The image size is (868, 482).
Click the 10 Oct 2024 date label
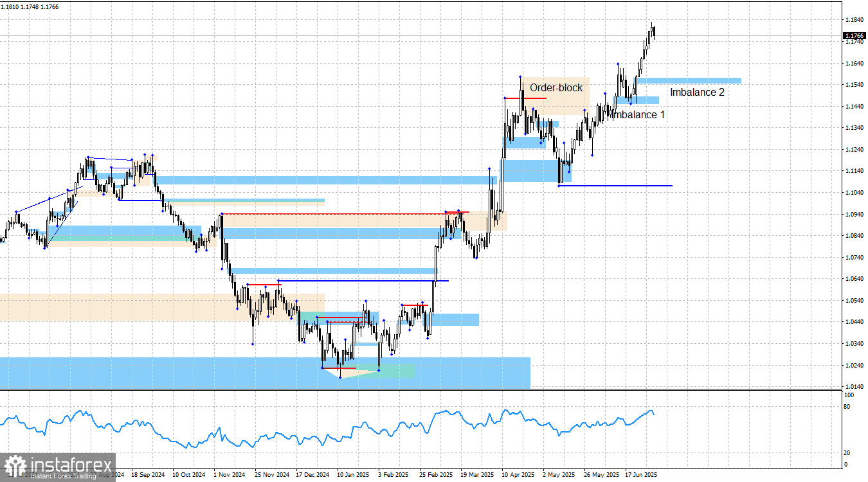click(188, 474)
